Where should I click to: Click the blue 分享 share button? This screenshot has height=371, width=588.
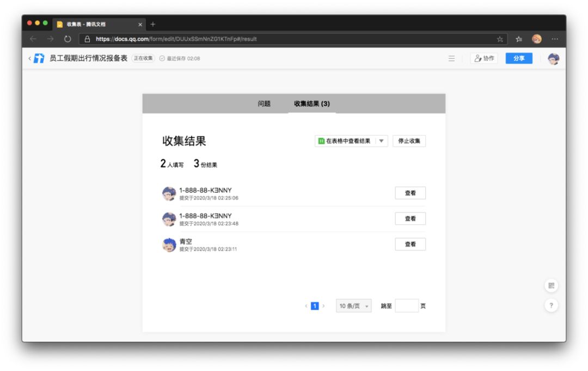519,58
